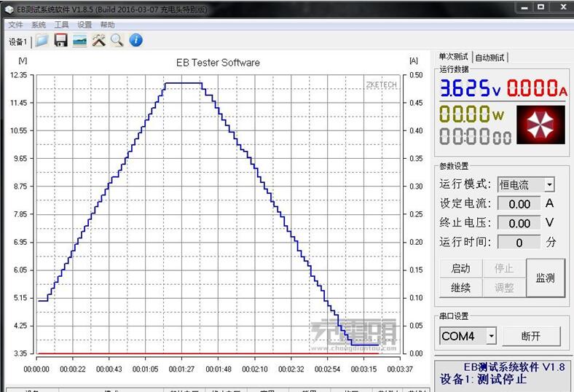Click the floppy disk save icon

tap(61, 41)
